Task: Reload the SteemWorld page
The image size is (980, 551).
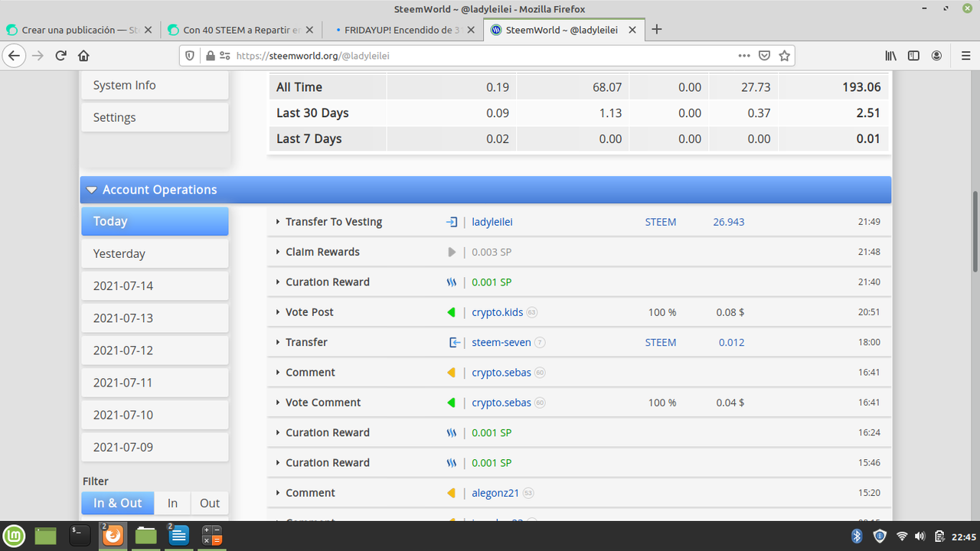Action: pos(60,56)
